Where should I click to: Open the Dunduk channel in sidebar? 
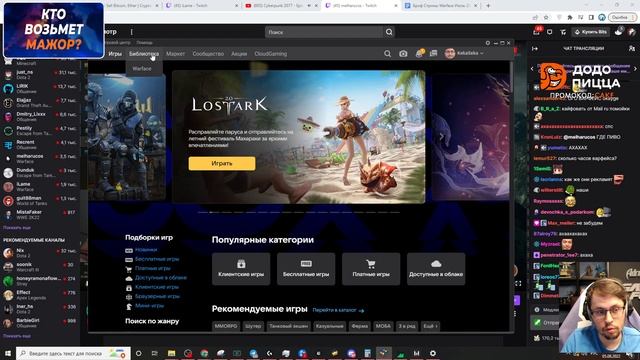tap(40, 172)
